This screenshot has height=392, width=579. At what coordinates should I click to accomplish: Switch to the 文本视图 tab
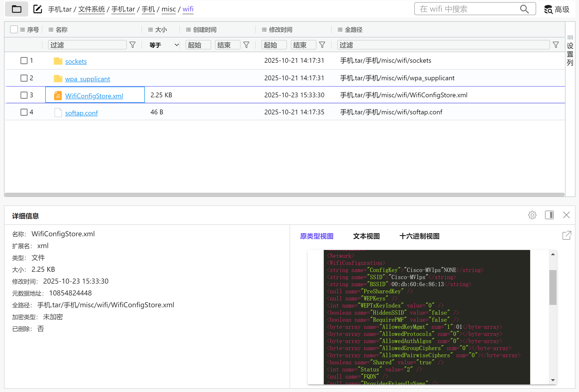(x=366, y=236)
